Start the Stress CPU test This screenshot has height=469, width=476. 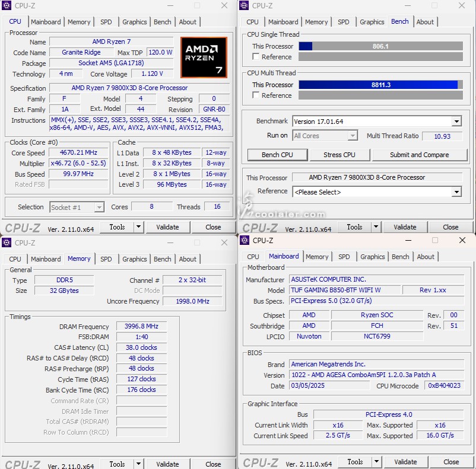339,155
